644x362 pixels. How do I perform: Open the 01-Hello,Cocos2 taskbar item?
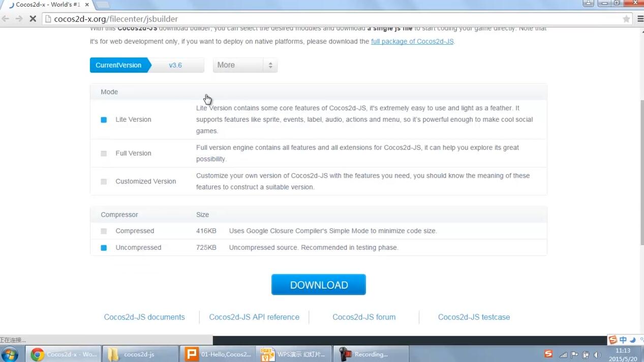pos(218,354)
